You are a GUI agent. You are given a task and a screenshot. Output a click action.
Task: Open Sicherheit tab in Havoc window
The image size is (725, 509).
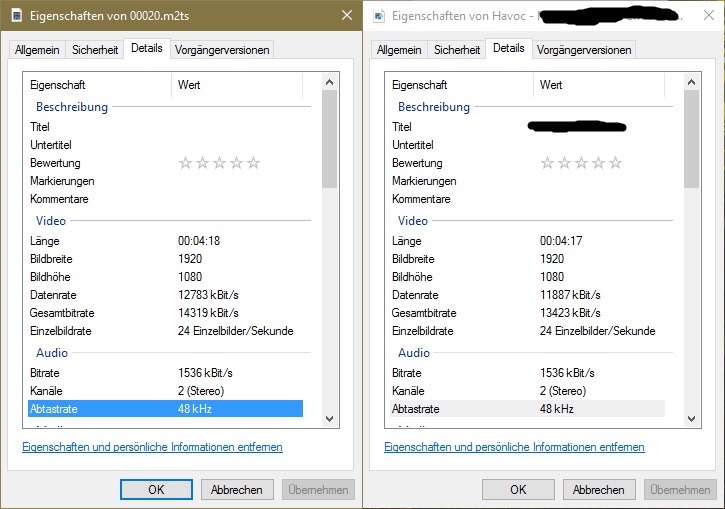point(457,50)
